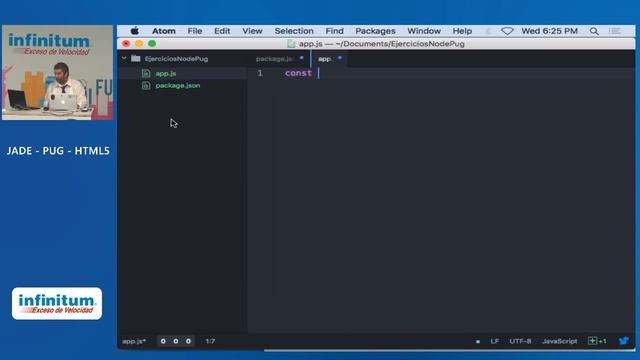640x360 pixels.
Task: Click the presenter webcam thumbnail
Action: pos(58,73)
